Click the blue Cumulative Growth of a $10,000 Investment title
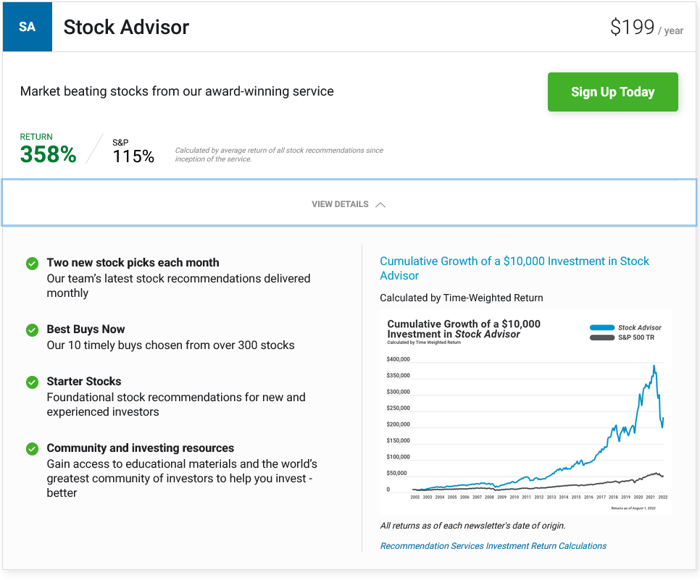This screenshot has width=700, height=588. (514, 268)
